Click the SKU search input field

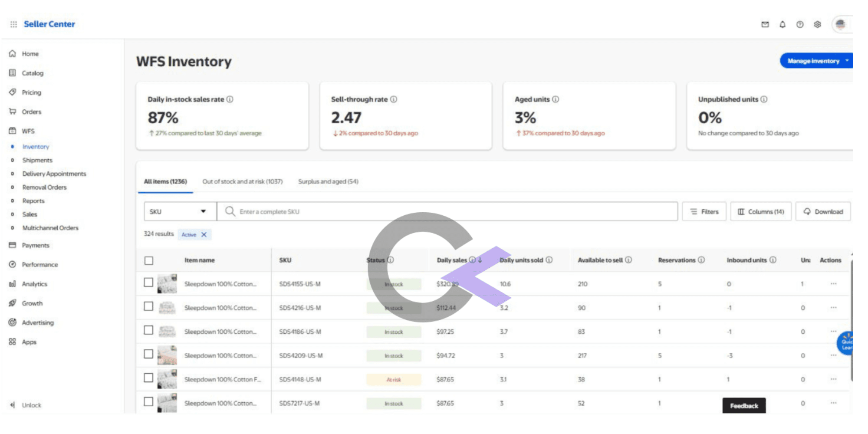pyautogui.click(x=447, y=211)
